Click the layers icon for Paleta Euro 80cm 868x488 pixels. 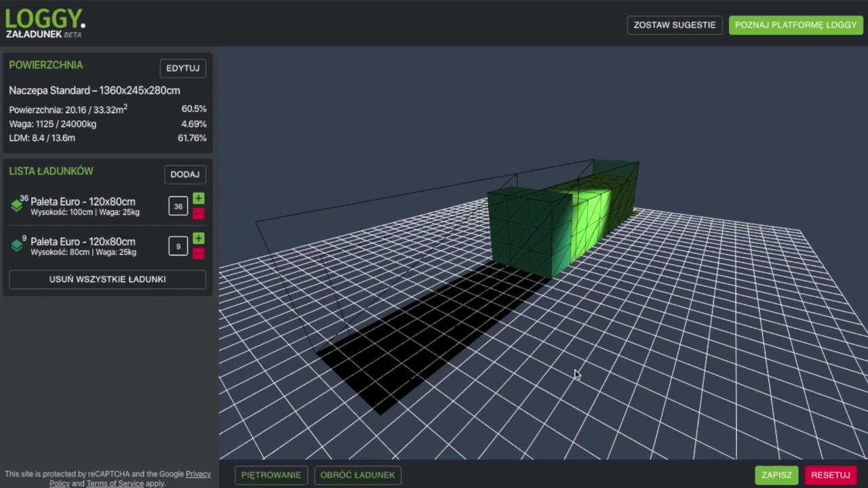tap(18, 245)
